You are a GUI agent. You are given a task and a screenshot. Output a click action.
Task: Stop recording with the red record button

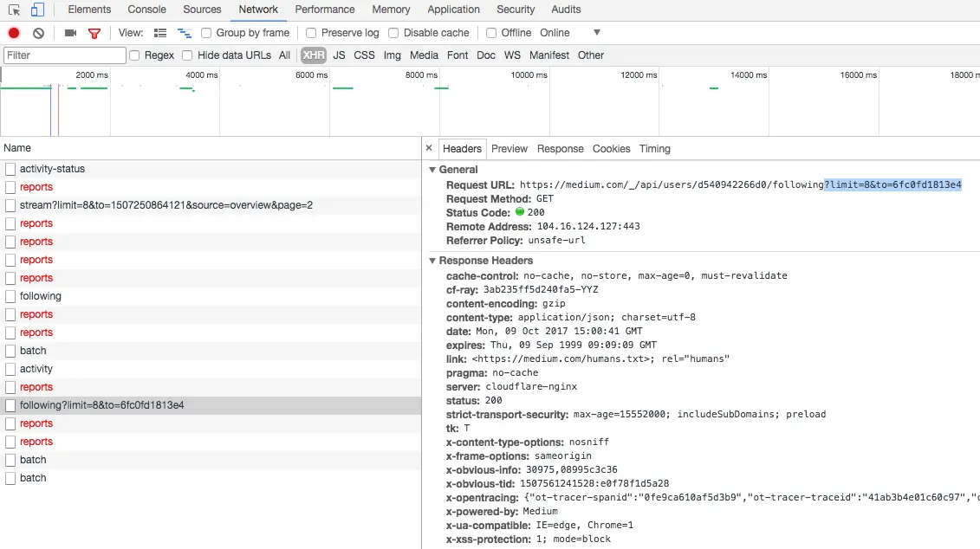(14, 33)
